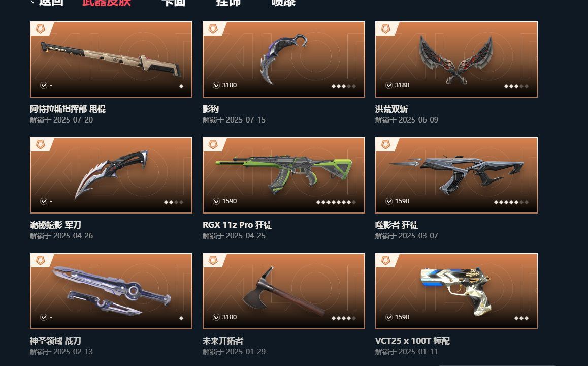Click the upgrade diamonds on 洪荒双斩
The image size is (588, 366).
point(516,86)
